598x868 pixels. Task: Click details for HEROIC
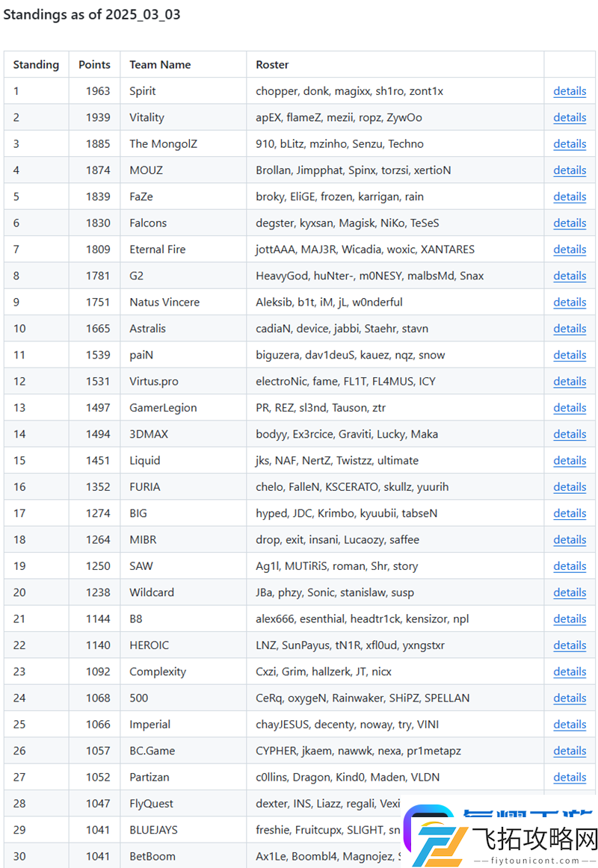(570, 645)
